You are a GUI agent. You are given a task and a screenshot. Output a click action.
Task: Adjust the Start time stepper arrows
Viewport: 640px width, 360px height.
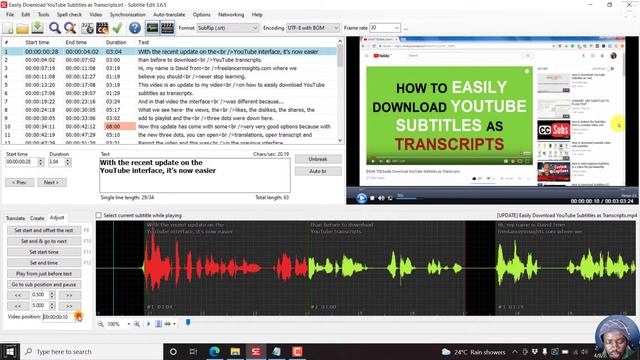(41, 162)
